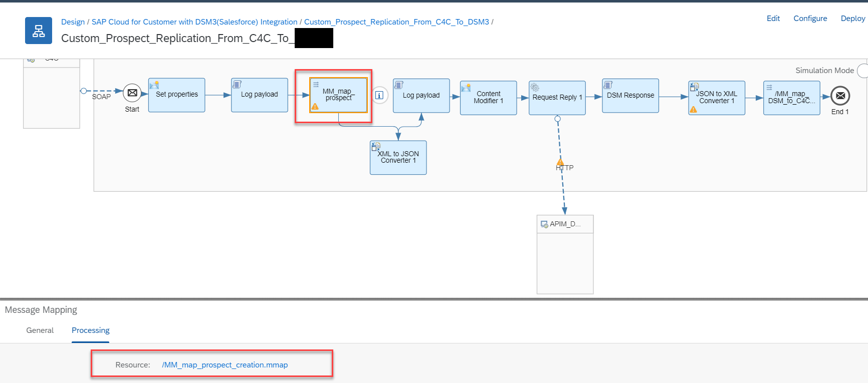Click warning icon on JSON to XML Converter
Screen dimensions: 868x383
(694, 110)
